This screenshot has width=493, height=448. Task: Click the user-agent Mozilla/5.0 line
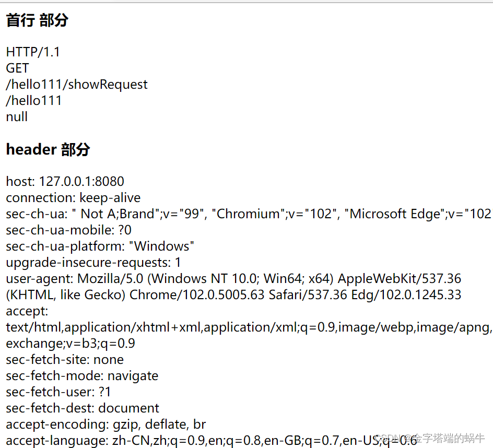pyautogui.click(x=233, y=279)
